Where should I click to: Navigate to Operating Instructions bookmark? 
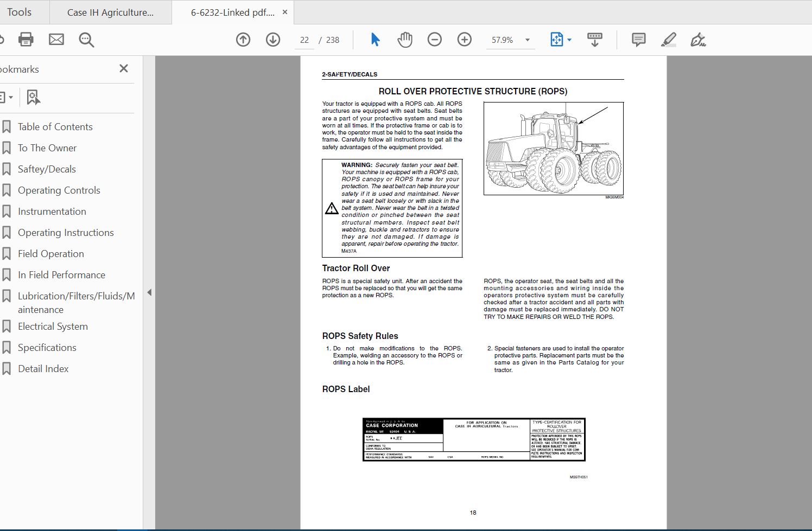(66, 233)
